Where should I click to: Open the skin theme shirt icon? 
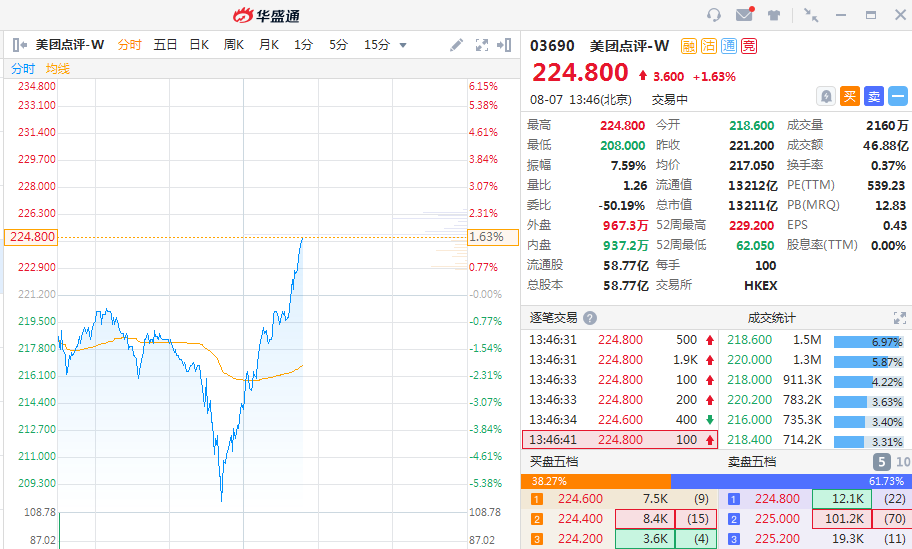pyautogui.click(x=774, y=15)
